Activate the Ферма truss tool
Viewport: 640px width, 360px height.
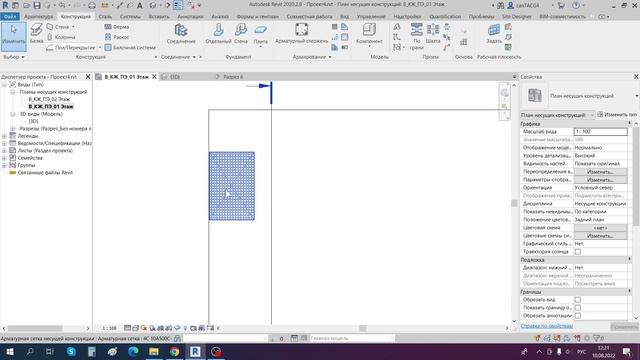[117, 27]
